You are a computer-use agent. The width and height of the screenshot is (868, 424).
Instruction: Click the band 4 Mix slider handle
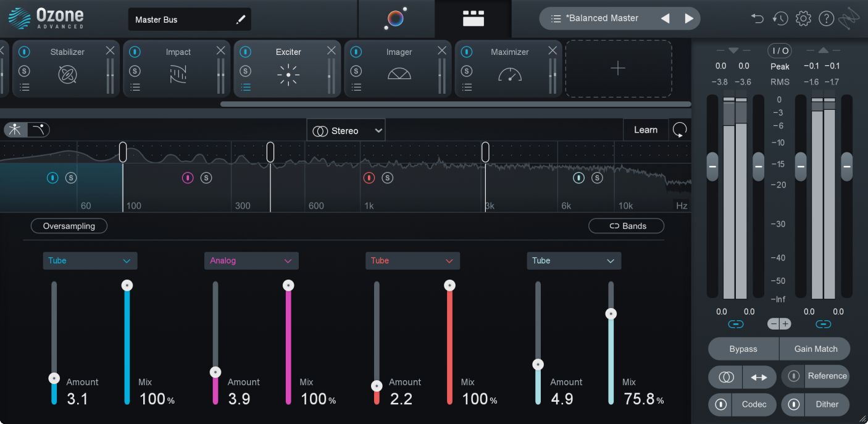click(x=611, y=314)
